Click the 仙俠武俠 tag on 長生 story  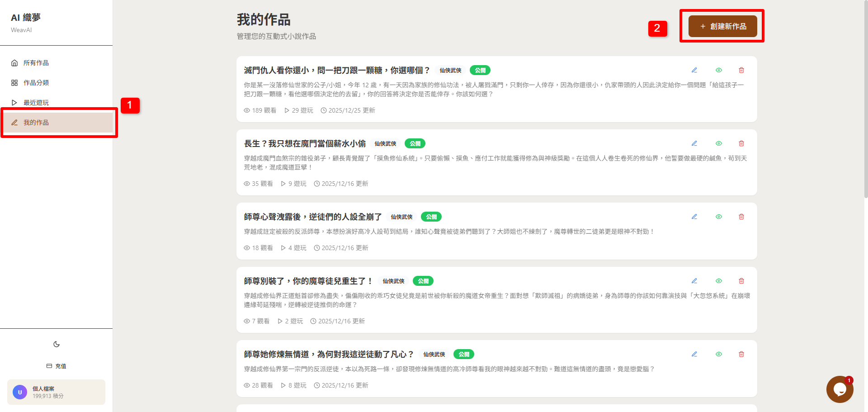point(385,143)
